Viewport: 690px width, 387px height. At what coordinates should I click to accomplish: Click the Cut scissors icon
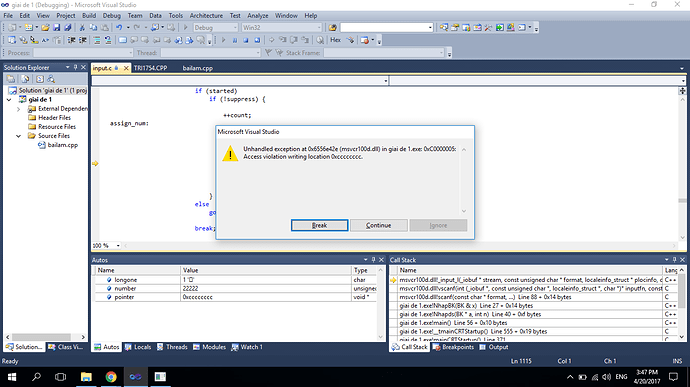coord(82,27)
